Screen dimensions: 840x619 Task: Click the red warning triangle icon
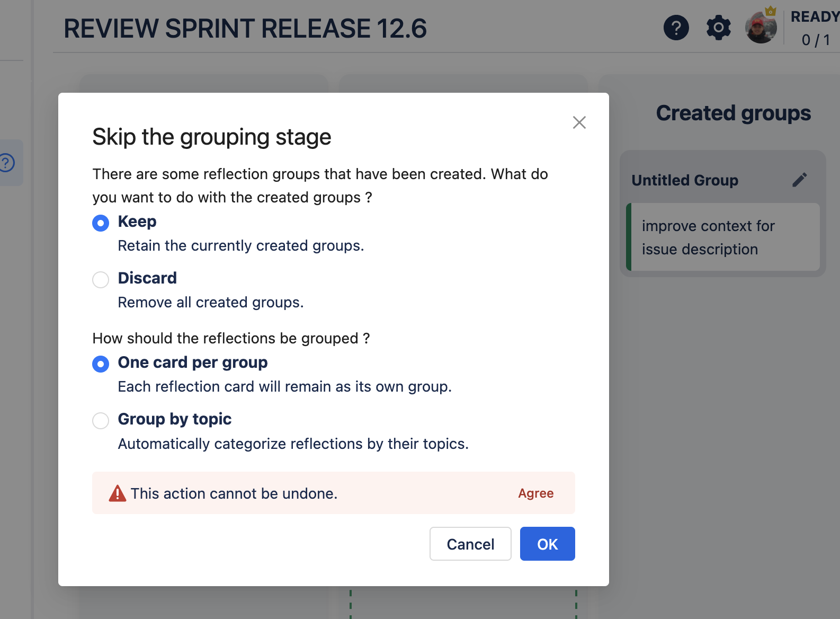click(117, 493)
